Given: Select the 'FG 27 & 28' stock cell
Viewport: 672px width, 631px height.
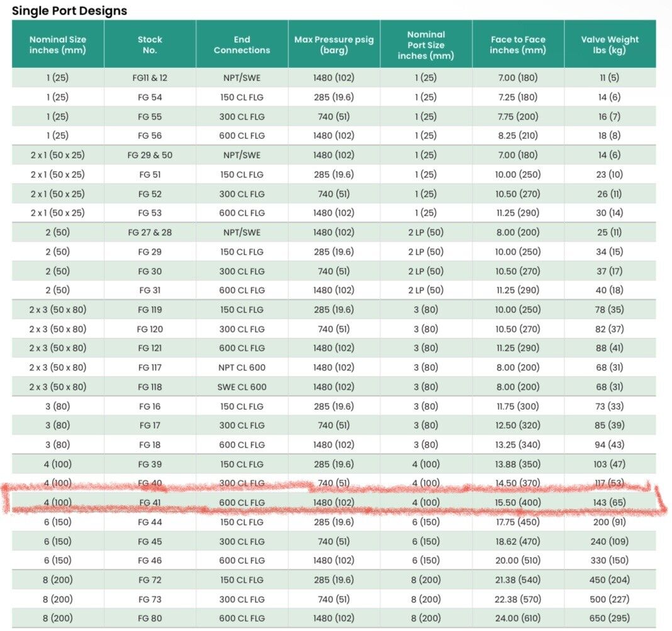Looking at the screenshot, I should click(x=150, y=233).
